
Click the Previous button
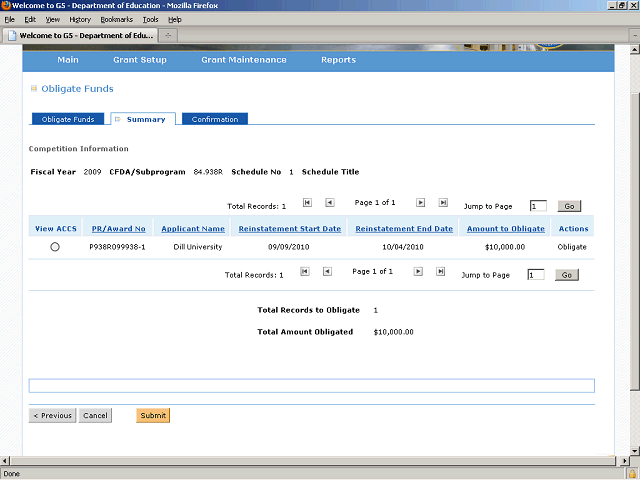click(52, 416)
